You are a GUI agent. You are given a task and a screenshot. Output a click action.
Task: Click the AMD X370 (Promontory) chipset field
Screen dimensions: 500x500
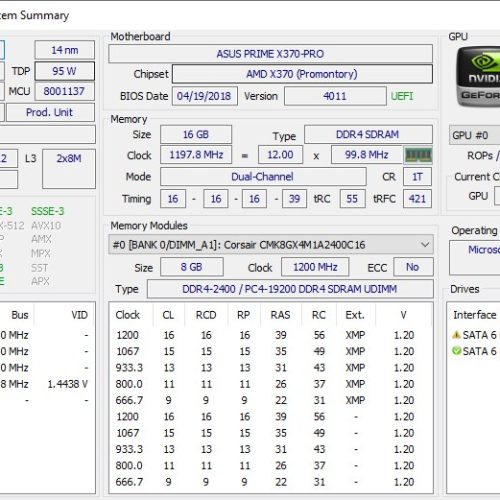tap(302, 74)
